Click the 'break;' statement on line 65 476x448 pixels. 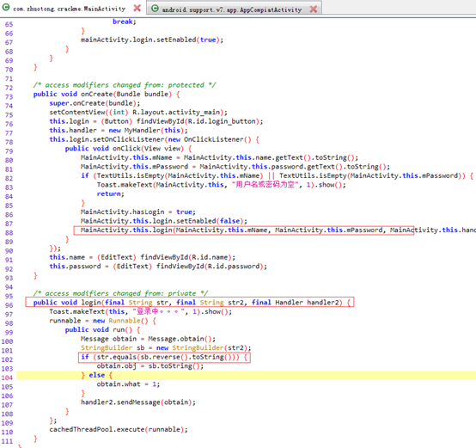[125, 21]
